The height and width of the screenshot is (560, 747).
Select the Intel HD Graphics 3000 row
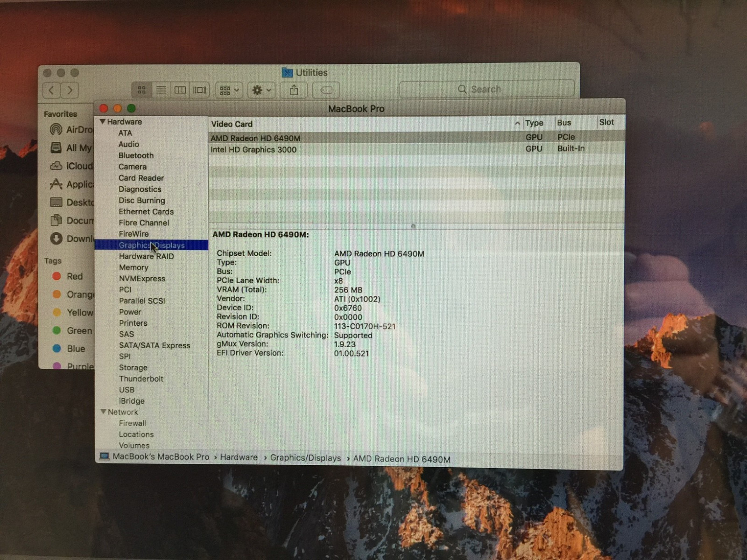tap(416, 149)
